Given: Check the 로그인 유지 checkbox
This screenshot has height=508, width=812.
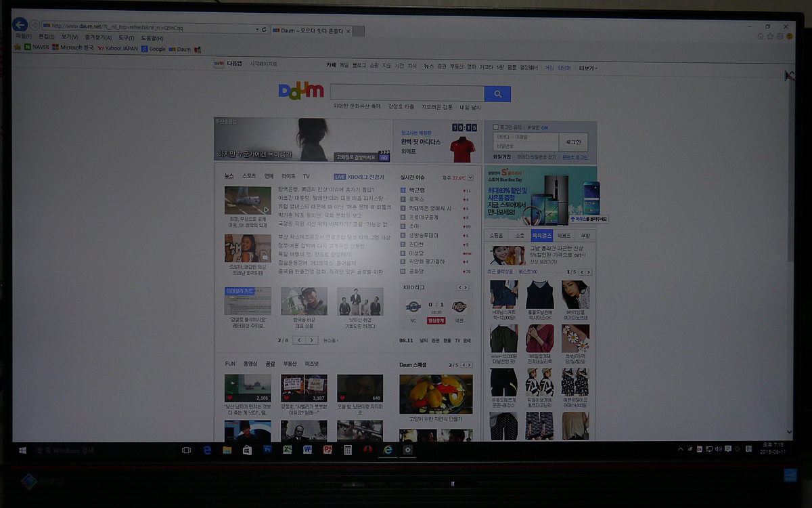Looking at the screenshot, I should click(x=496, y=127).
